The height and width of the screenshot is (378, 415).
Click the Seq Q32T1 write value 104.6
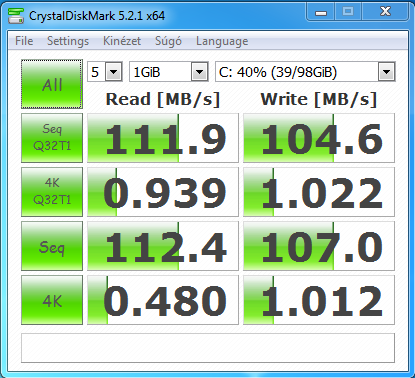pyautogui.click(x=319, y=138)
